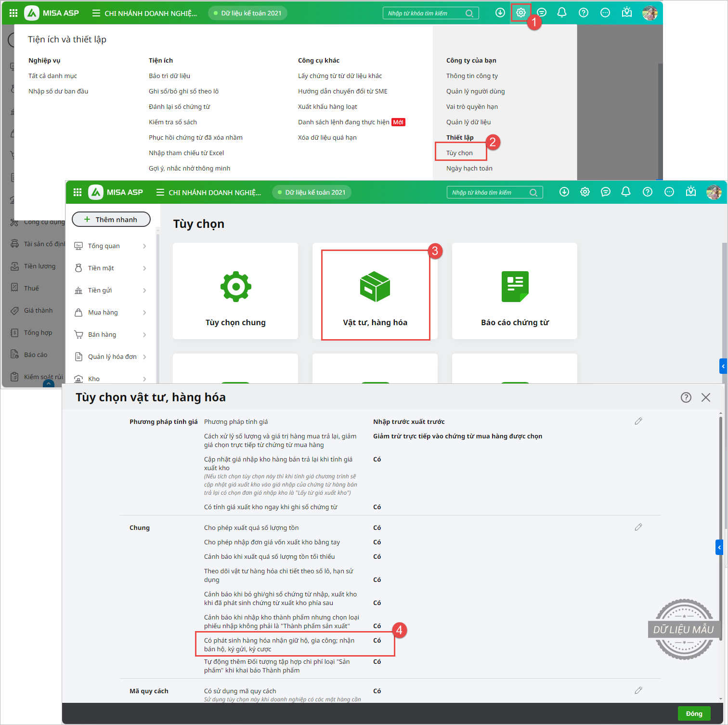Screen dimensions: 728x725
Task: Open Báo cáo chứng từ tile
Action: tap(514, 291)
